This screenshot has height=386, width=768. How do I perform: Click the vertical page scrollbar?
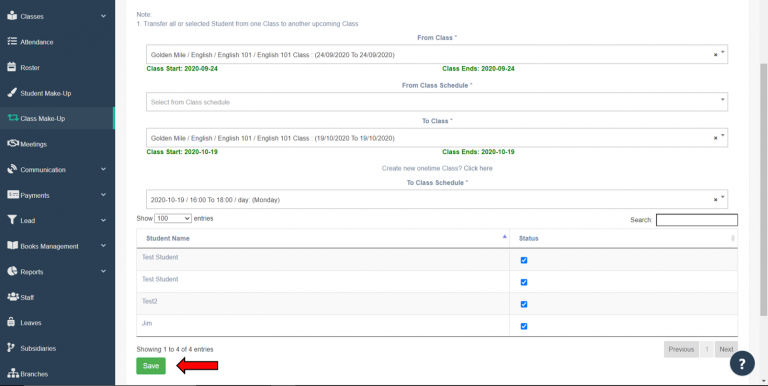coord(763,190)
